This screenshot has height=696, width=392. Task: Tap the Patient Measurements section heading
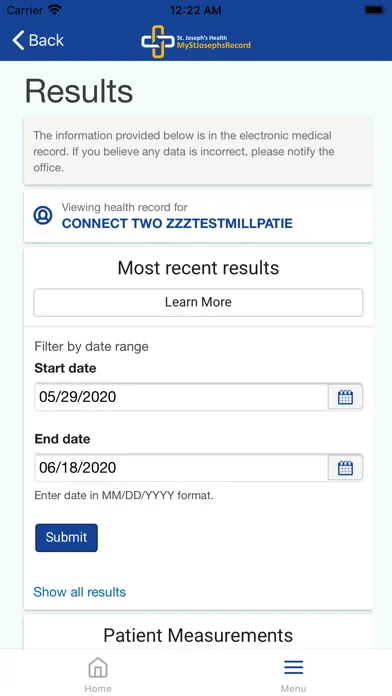point(198,636)
